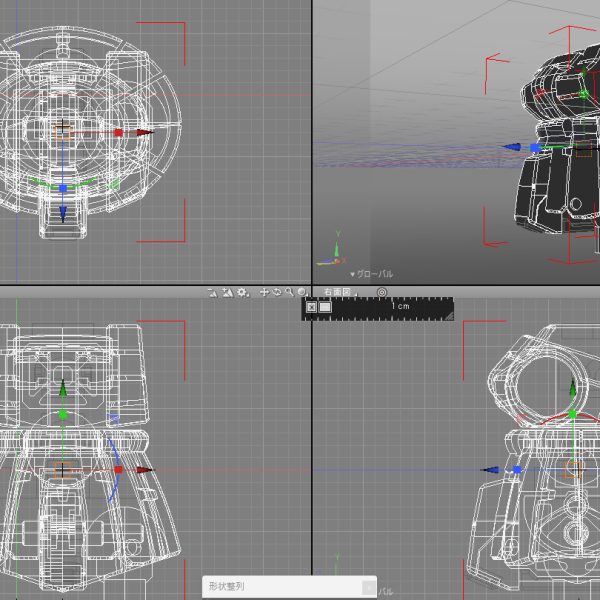Screen dimensions: 600x600
Task: Click the concentric circle icon beside 右面図
Action: 382,293
